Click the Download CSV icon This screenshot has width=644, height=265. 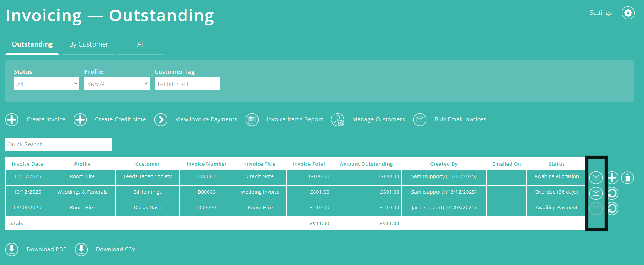click(81, 249)
